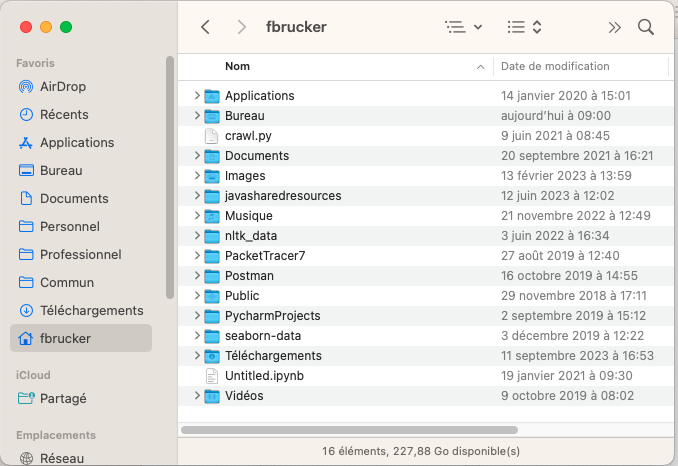Screen dimensions: 678x466
Task: Click the yellow minimize window button
Action: [x=46, y=27]
